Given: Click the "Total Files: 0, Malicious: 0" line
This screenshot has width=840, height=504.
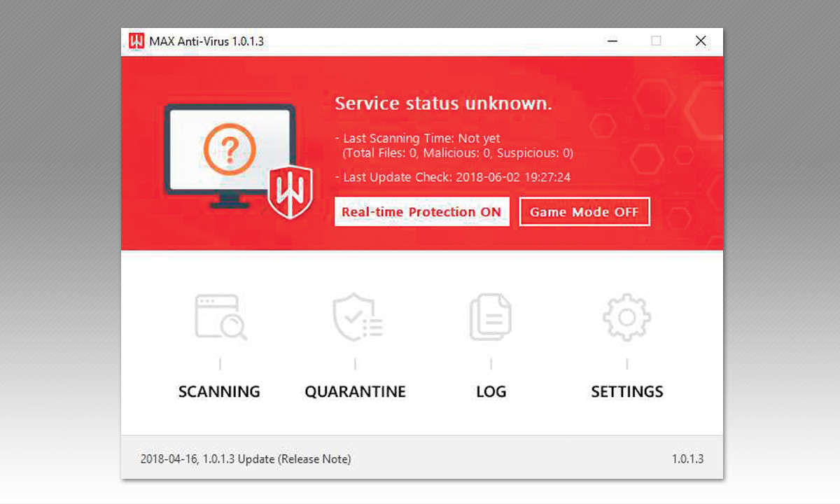Looking at the screenshot, I should (458, 153).
